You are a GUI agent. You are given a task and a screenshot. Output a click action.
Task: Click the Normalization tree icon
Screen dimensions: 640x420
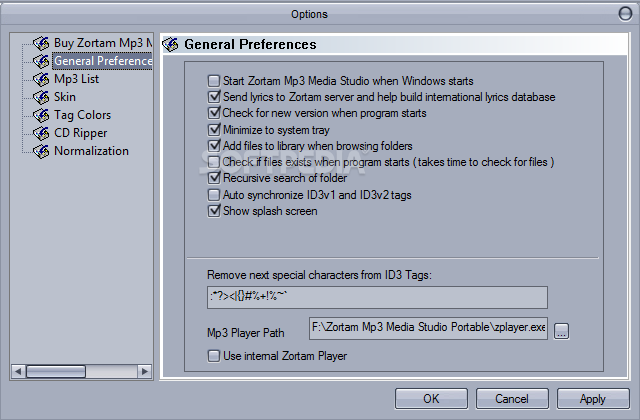pyautogui.click(x=41, y=151)
